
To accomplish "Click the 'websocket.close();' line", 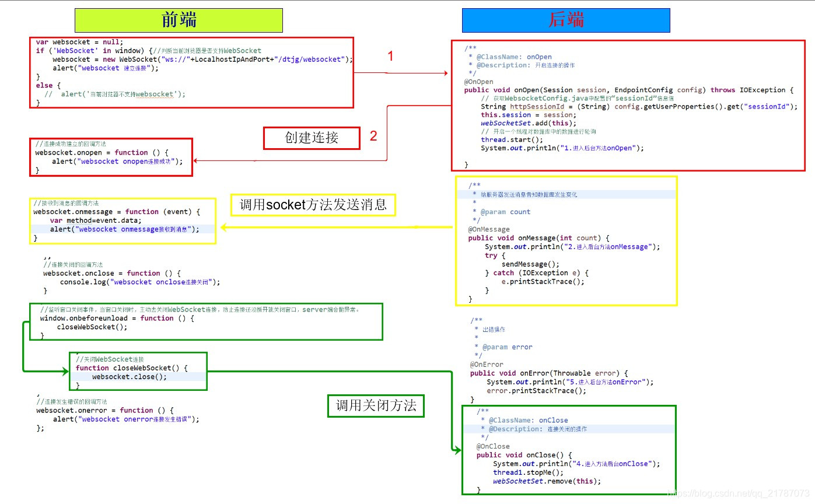I will 129,376.
